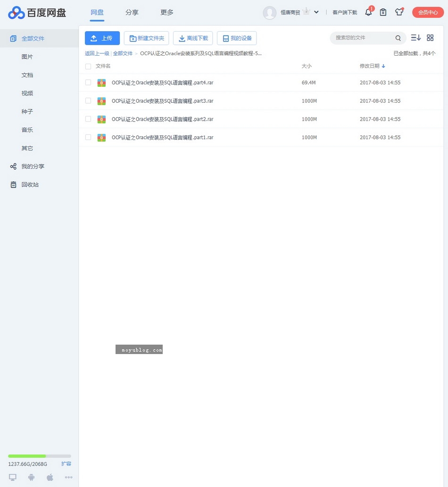Select 其它 in the sidebar
The height and width of the screenshot is (487, 448).
tap(27, 148)
